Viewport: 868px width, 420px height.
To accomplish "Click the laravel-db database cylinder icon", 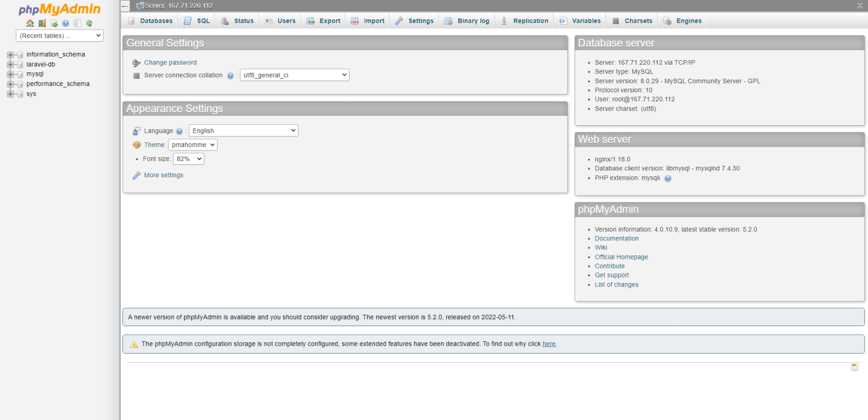I will click(20, 65).
